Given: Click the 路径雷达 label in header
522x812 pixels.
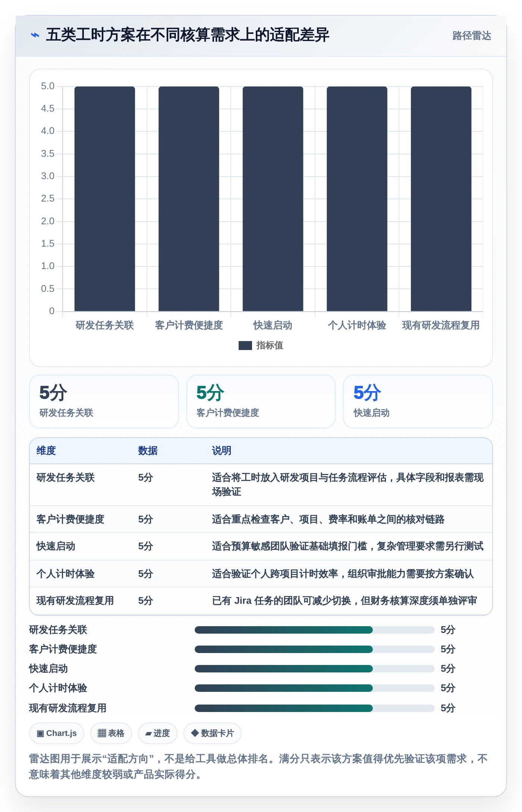Looking at the screenshot, I should (x=472, y=35).
